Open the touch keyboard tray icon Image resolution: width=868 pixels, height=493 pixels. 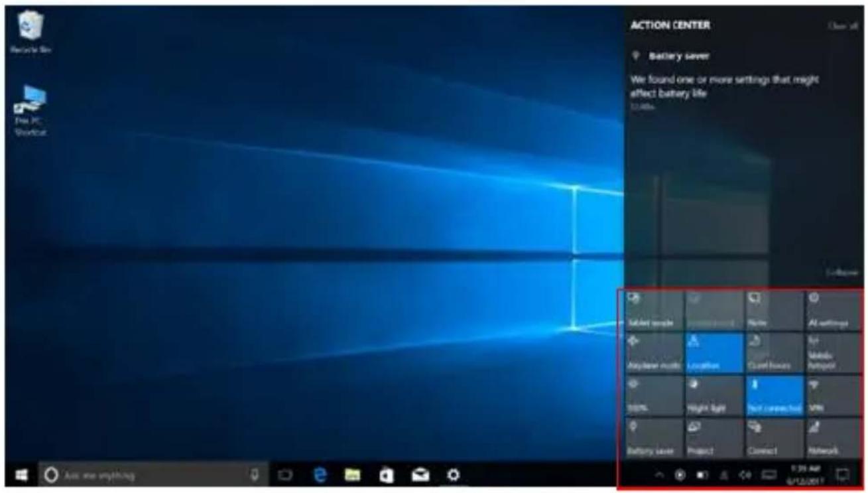[769, 475]
